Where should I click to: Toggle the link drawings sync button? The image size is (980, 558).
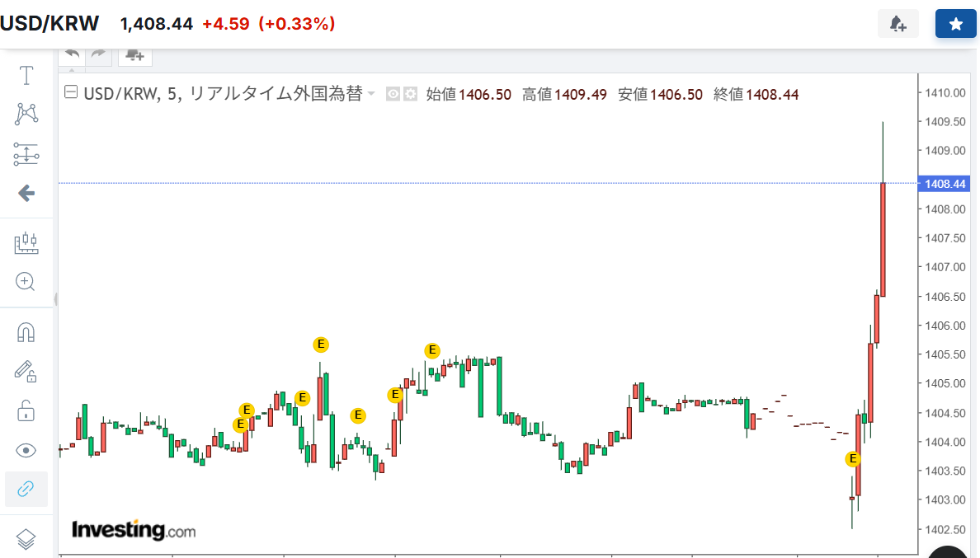coord(26,489)
